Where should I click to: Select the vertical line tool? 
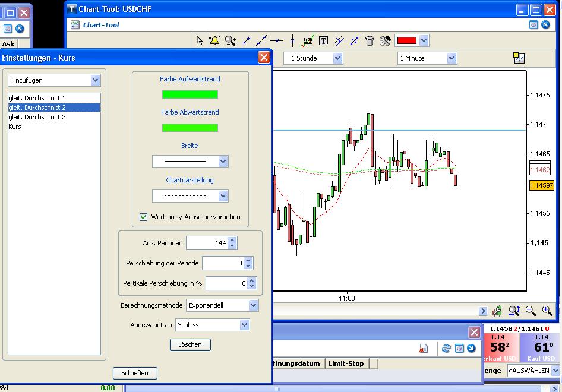(x=292, y=40)
